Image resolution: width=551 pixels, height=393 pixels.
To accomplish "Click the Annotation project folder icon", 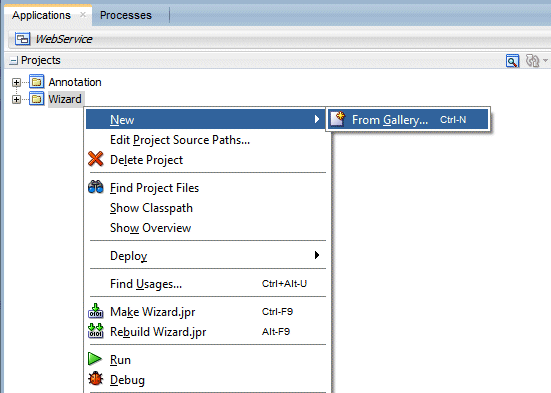I will click(x=37, y=82).
